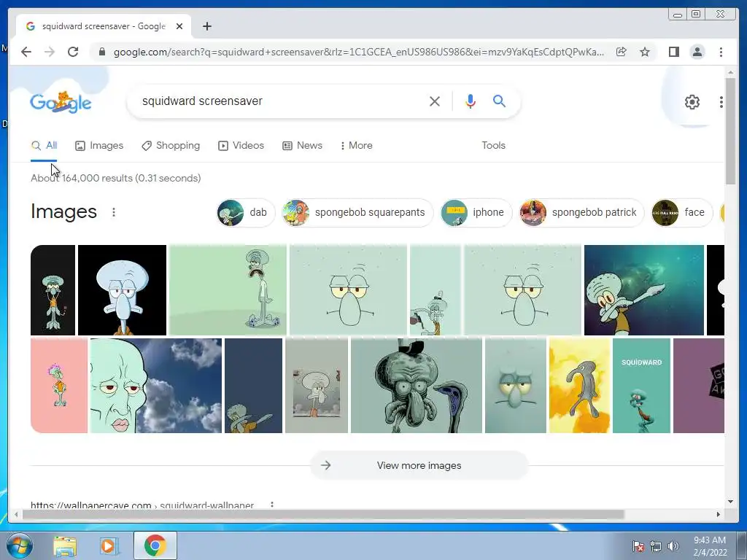Open the search Tools options

[x=493, y=146]
